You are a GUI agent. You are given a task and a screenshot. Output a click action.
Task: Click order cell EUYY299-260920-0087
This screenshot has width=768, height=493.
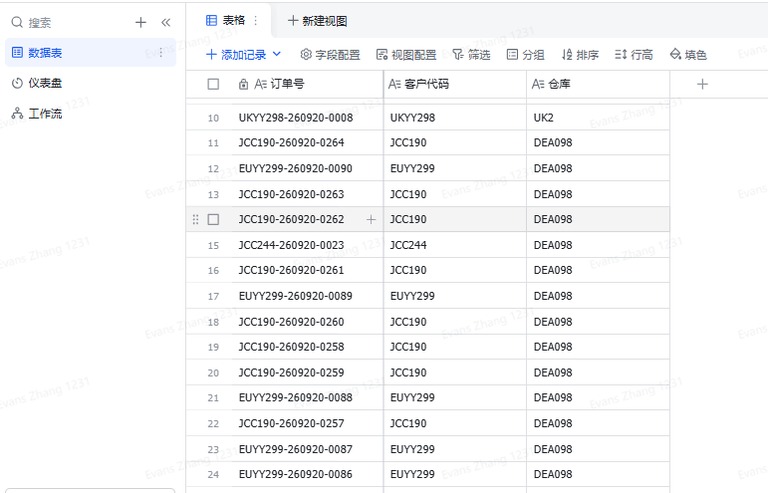point(308,449)
